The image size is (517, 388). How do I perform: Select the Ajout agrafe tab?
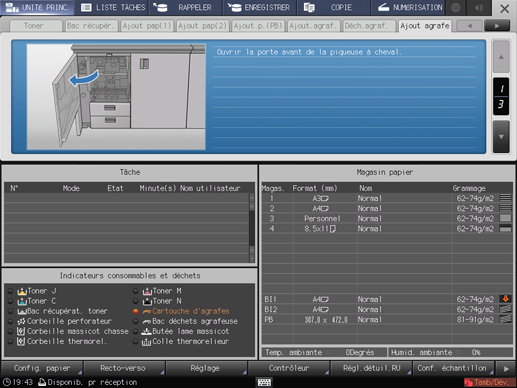tap(424, 26)
